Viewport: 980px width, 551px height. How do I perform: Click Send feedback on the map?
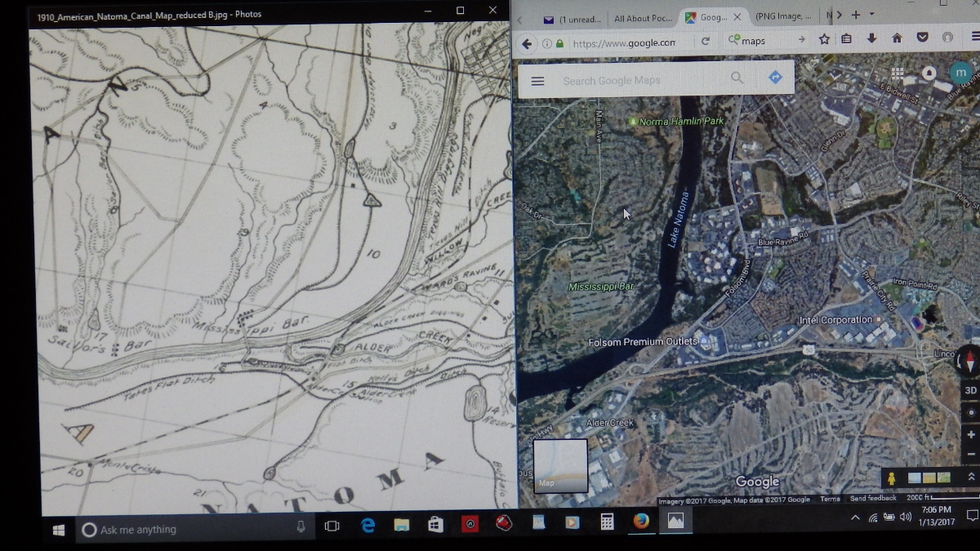(872, 498)
